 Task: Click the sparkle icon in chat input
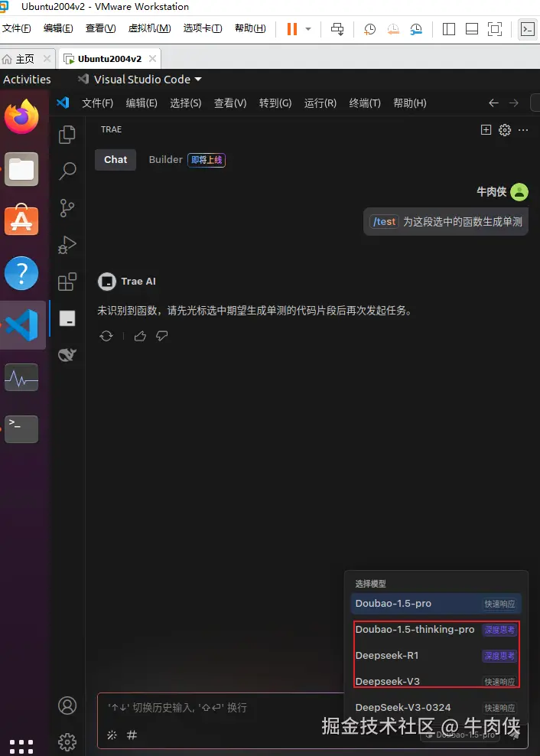tap(112, 735)
